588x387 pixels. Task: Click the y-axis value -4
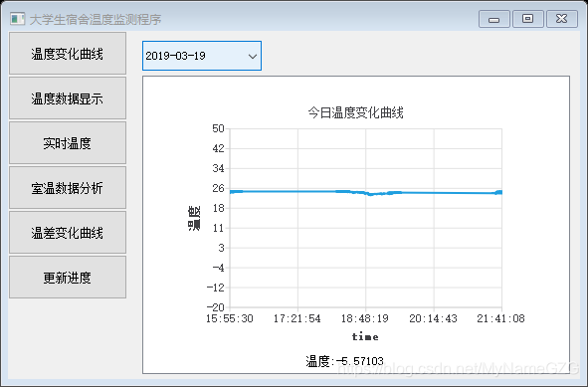click(218, 268)
